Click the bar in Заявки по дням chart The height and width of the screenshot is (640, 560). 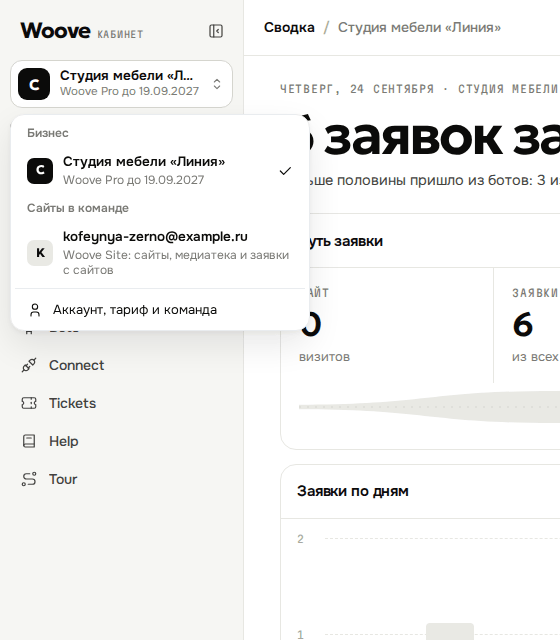point(450,631)
